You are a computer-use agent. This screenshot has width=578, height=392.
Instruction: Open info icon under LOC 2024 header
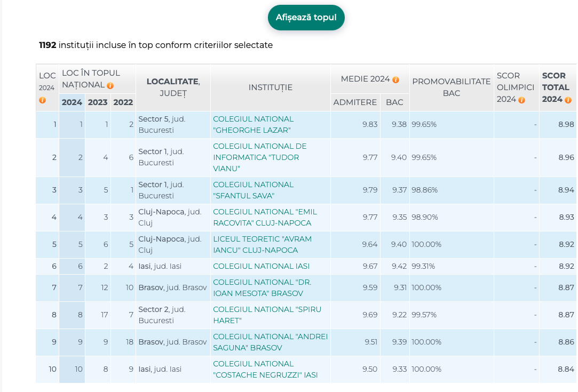click(42, 100)
